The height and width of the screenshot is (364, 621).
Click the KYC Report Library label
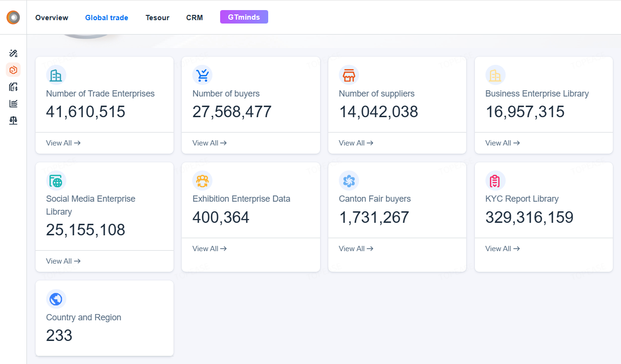coord(522,199)
